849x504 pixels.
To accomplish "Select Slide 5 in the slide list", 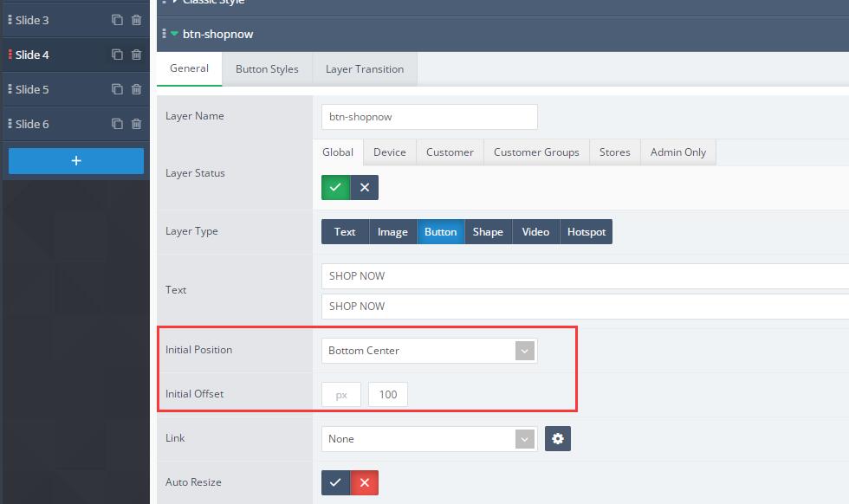I will (32, 89).
